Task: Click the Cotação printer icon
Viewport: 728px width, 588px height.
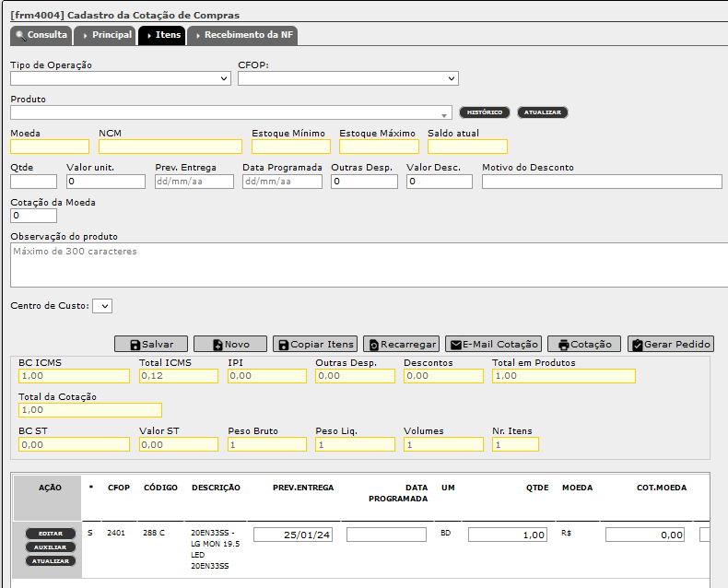Action: click(564, 345)
